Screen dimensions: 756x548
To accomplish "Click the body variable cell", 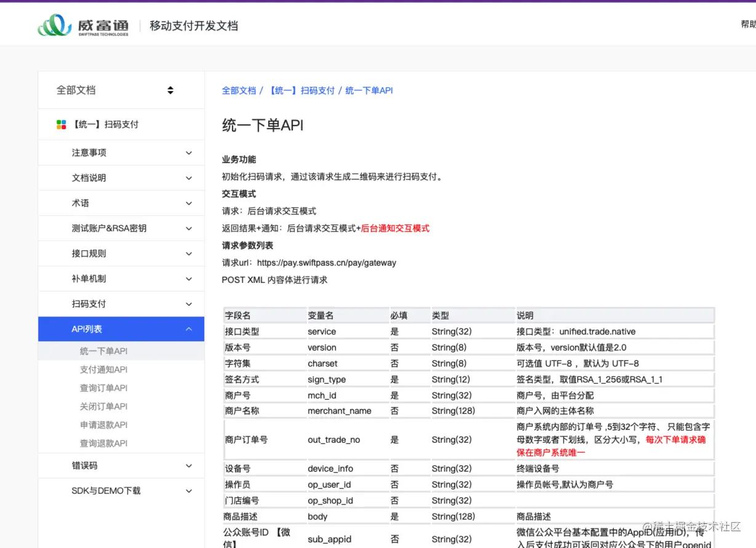I will point(348,517).
